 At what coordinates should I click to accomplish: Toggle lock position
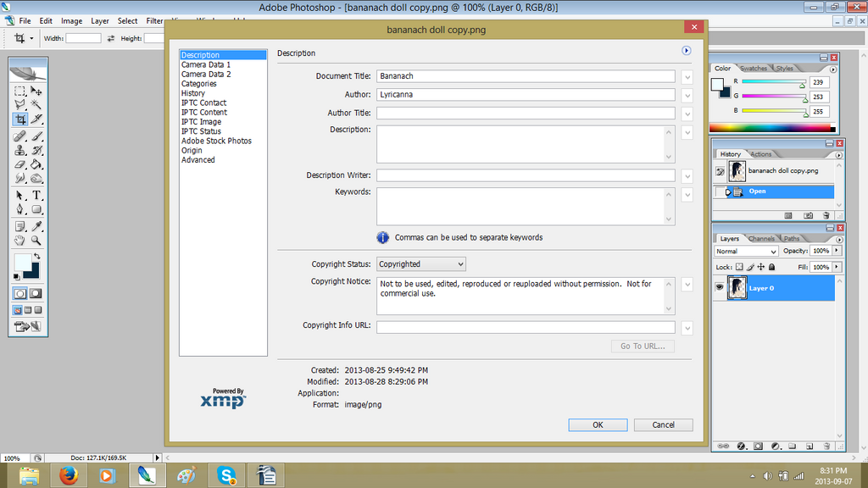click(x=761, y=267)
